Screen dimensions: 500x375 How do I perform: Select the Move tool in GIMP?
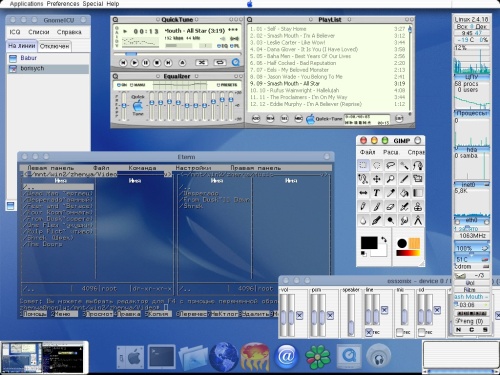(377, 179)
